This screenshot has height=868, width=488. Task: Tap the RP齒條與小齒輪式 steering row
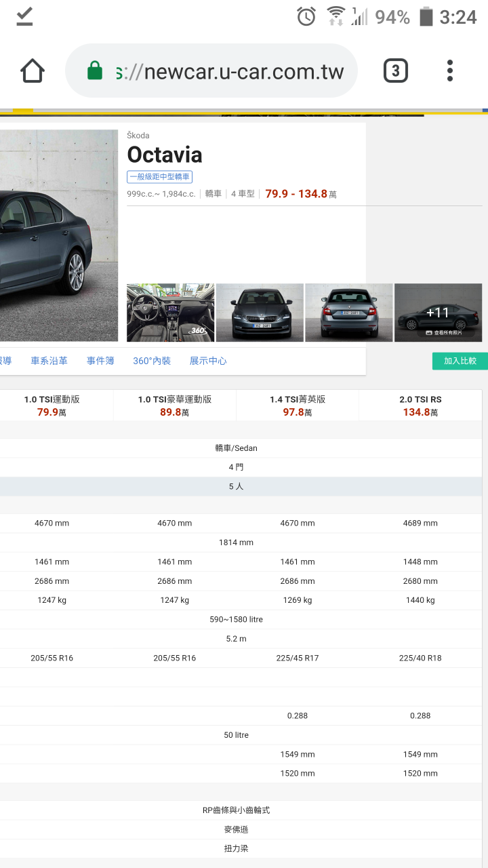237,810
